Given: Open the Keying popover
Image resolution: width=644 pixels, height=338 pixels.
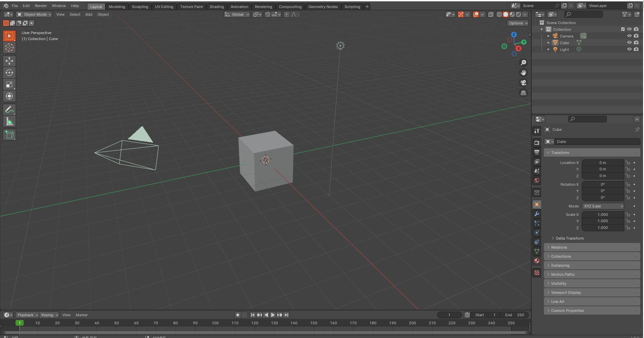Looking at the screenshot, I should click(49, 315).
